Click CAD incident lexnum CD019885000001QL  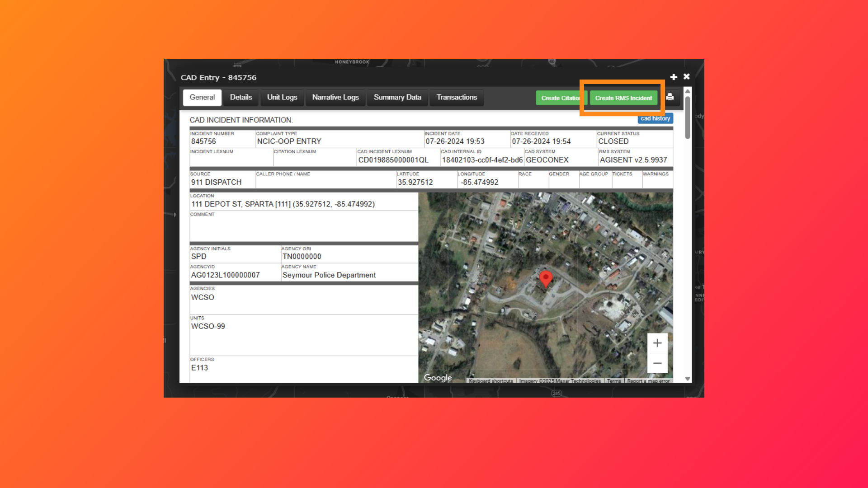tap(393, 160)
